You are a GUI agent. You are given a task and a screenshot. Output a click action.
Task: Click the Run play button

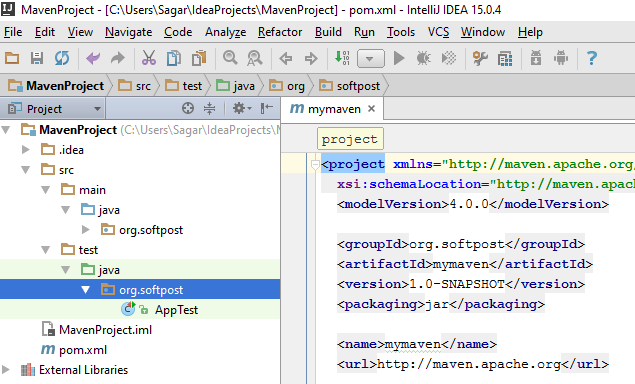(399, 58)
